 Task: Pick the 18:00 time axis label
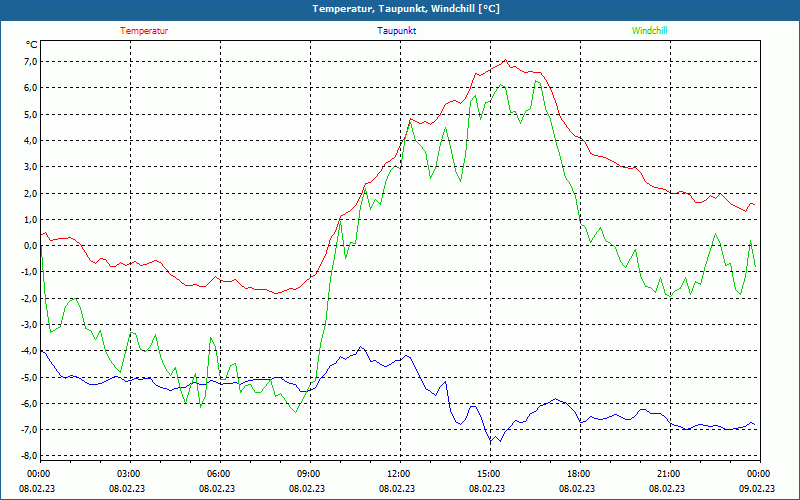click(x=578, y=473)
